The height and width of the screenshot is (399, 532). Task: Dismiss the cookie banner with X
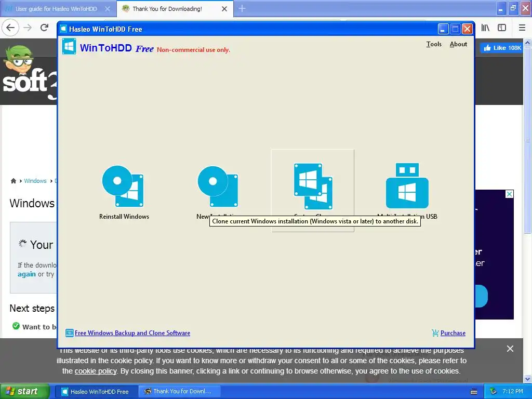pos(510,349)
